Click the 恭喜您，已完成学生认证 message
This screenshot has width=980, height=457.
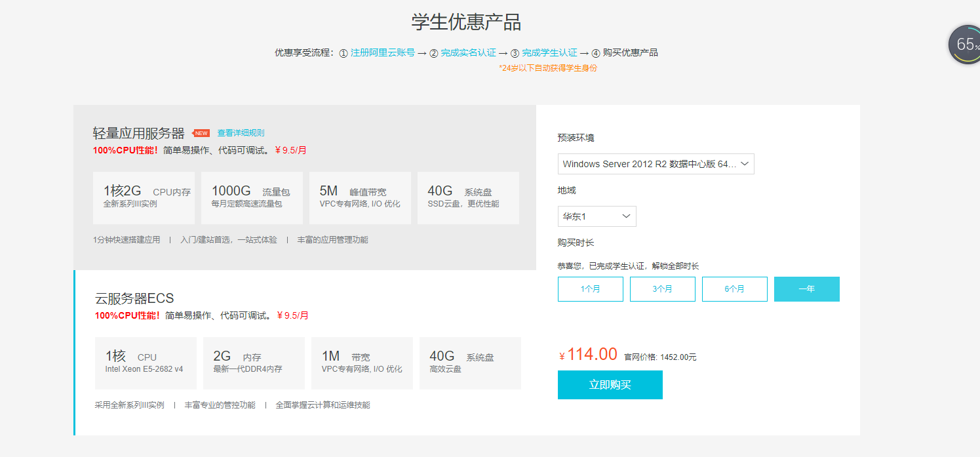click(628, 266)
